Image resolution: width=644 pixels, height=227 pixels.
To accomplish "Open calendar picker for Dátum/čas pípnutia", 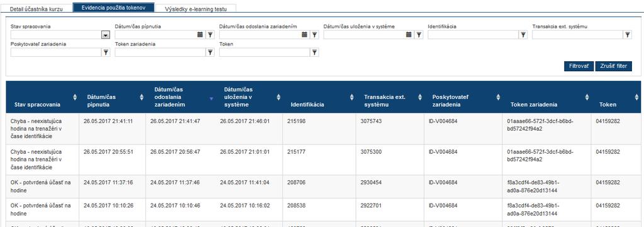I will pos(200,35).
